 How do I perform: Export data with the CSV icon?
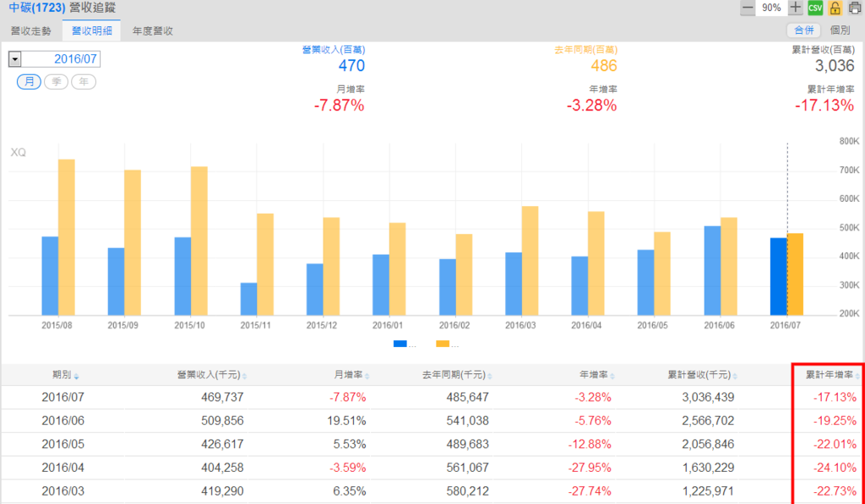coord(815,8)
